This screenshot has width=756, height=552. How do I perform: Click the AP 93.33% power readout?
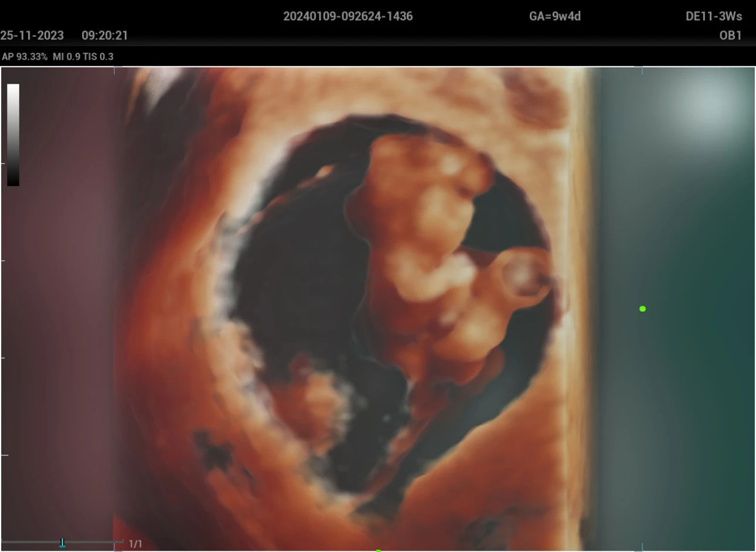click(x=25, y=57)
